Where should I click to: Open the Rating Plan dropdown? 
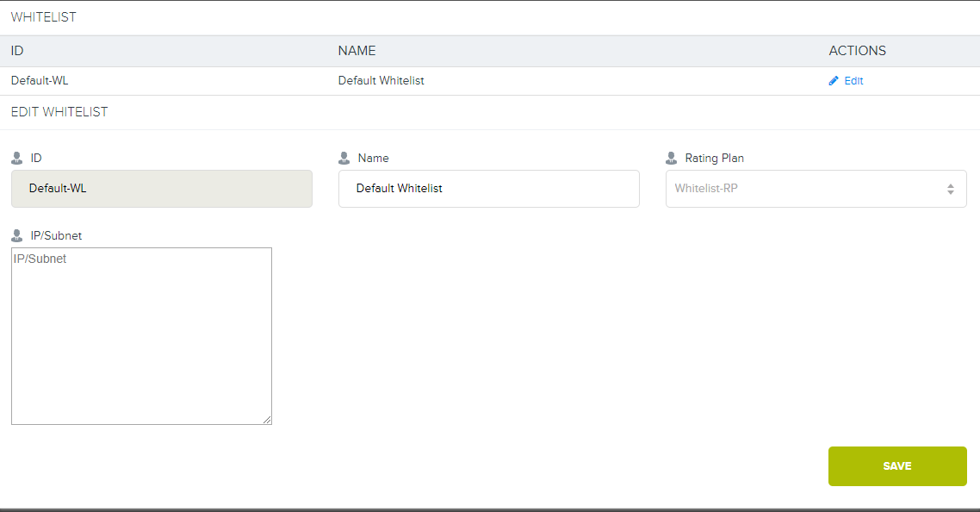(x=815, y=189)
